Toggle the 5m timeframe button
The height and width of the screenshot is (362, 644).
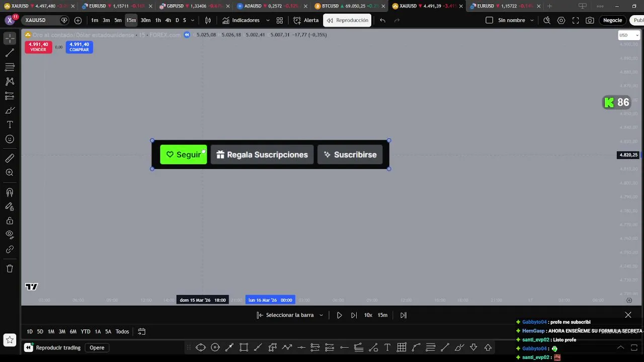pyautogui.click(x=118, y=20)
